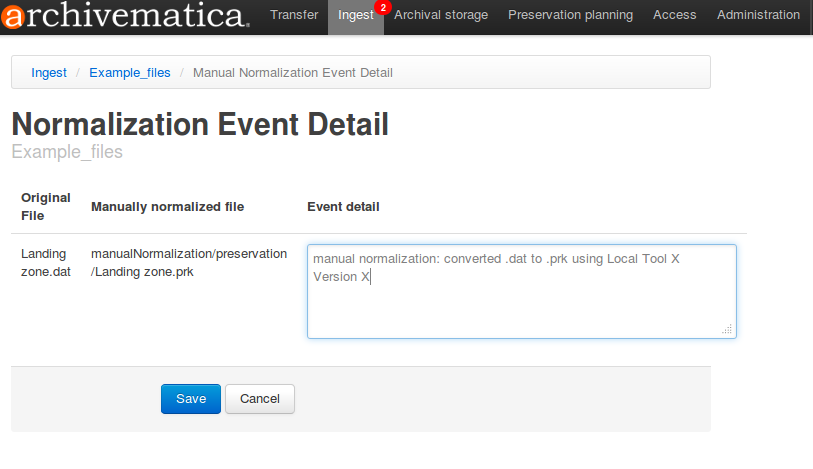The width and height of the screenshot is (813, 469).
Task: Open the Administration tab
Action: (758, 16)
